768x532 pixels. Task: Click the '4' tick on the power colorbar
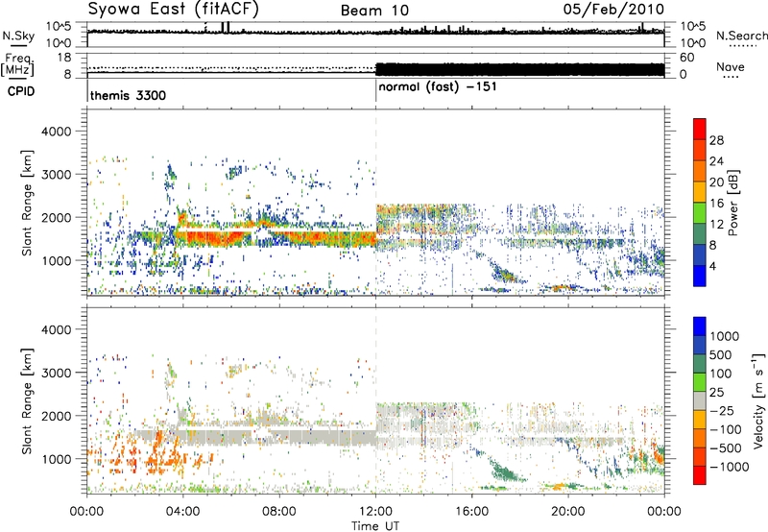pyautogui.click(x=712, y=267)
